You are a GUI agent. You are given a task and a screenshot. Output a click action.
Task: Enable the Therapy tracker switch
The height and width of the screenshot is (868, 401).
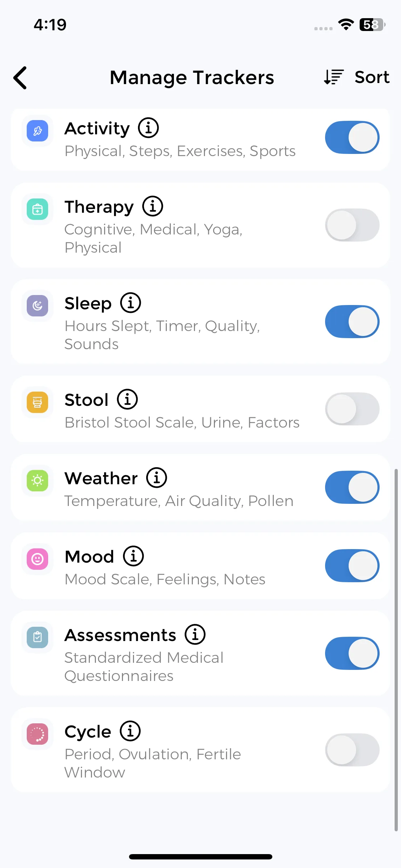352,225
